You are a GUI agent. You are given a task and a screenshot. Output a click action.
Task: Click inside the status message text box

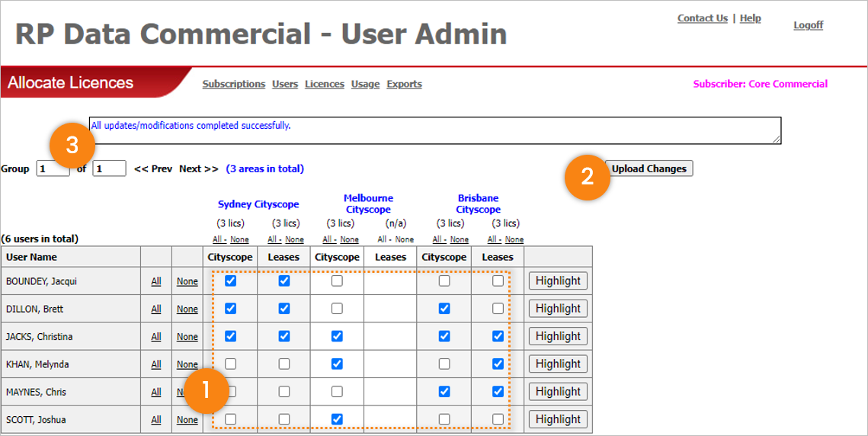[435, 131]
